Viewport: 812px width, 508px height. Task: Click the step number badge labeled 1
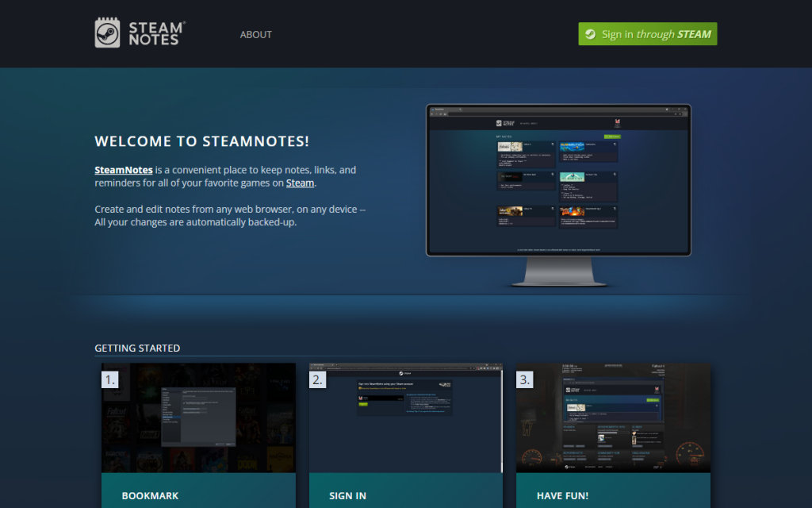tap(110, 379)
